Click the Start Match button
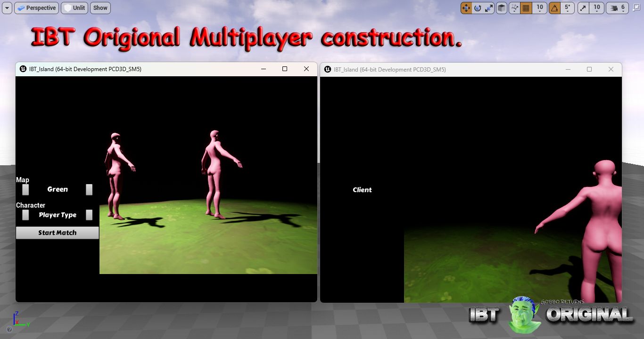Image resolution: width=644 pixels, height=339 pixels. (x=58, y=233)
